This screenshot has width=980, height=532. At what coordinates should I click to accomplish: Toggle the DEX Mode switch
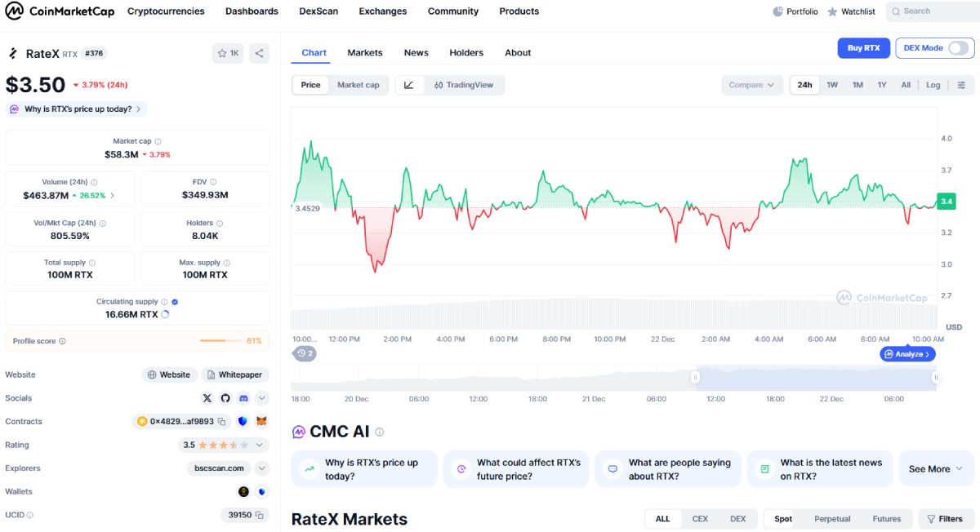(x=957, y=48)
